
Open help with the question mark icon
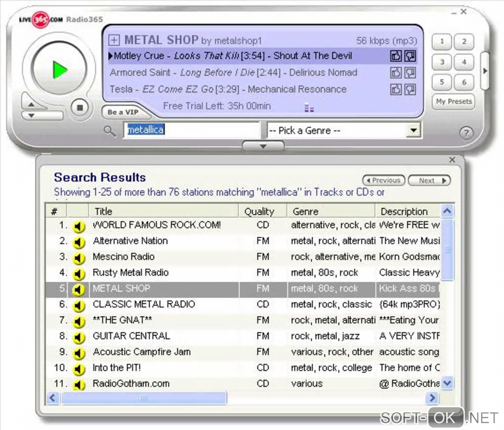click(x=466, y=132)
